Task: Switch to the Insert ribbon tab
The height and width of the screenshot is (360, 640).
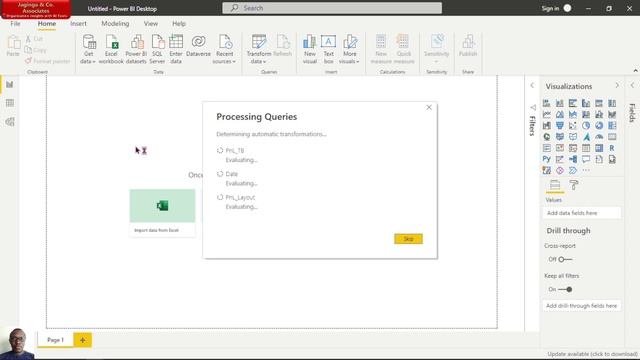Action: [78, 24]
